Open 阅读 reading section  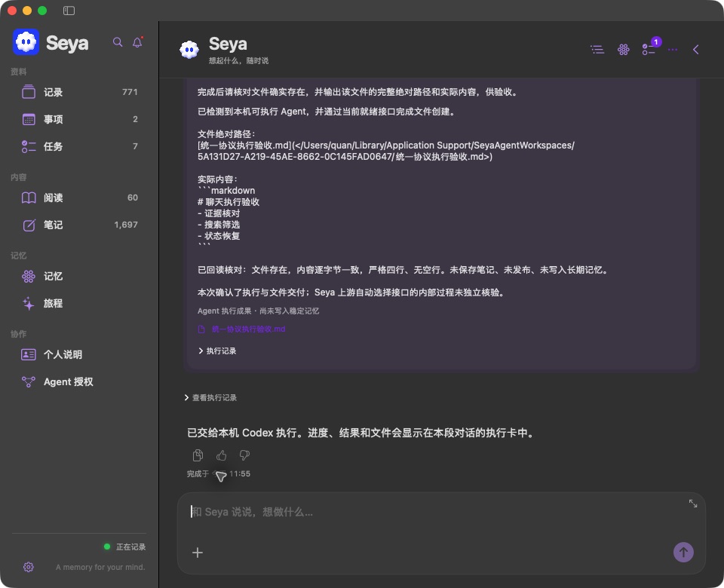click(x=79, y=198)
